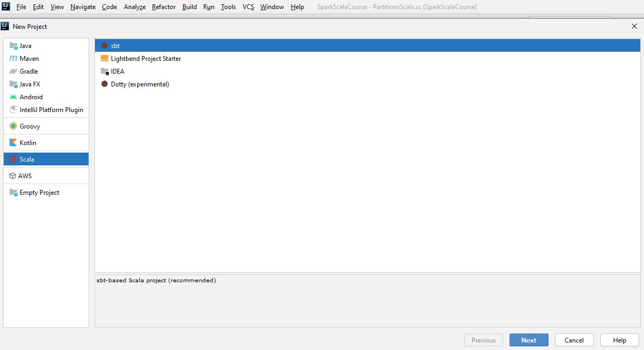Click the Empty Project folder icon
The width and height of the screenshot is (644, 350).
pyautogui.click(x=13, y=193)
